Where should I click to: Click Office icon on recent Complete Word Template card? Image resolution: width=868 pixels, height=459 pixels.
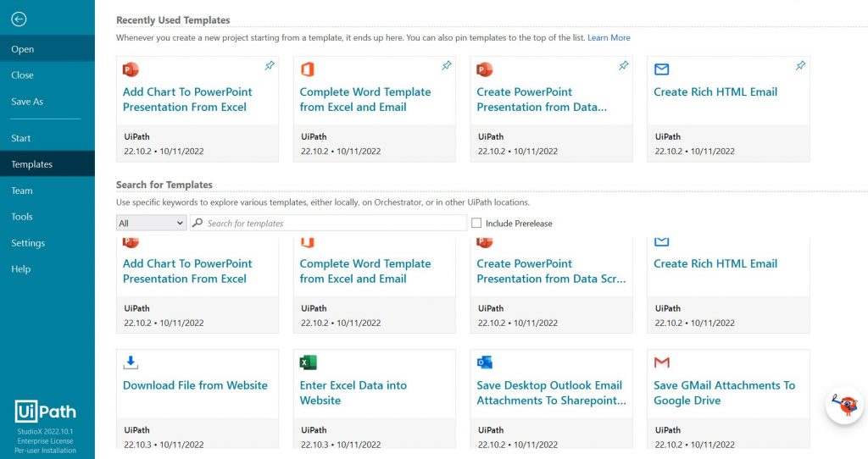pyautogui.click(x=307, y=69)
